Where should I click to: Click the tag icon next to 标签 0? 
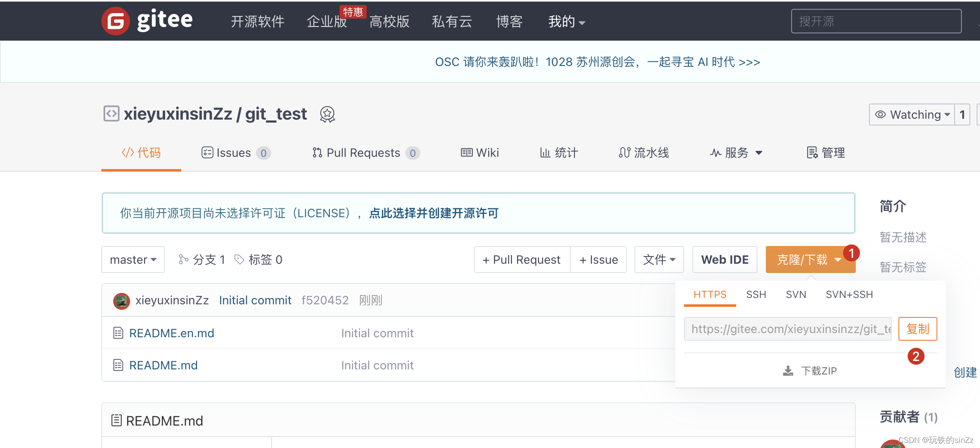(x=240, y=259)
